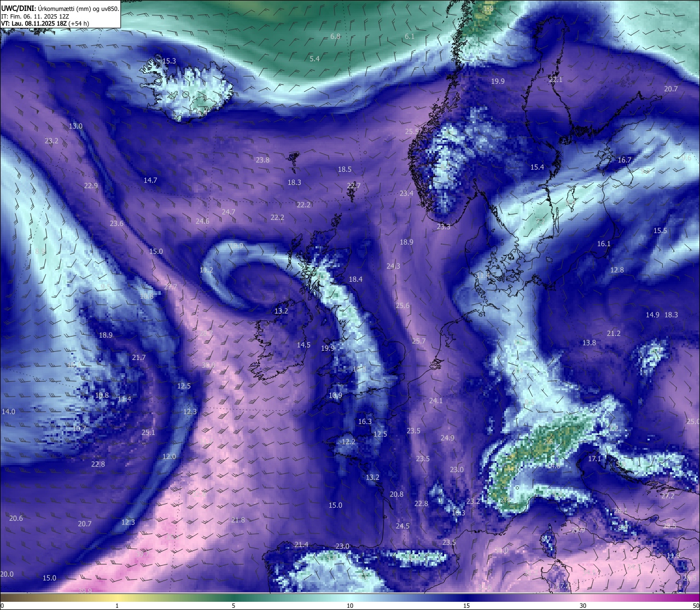700x610 pixels.
Task: Click the 'VT: Lau. 08.11.2025 18Z' valid time line
Action: 45,24
